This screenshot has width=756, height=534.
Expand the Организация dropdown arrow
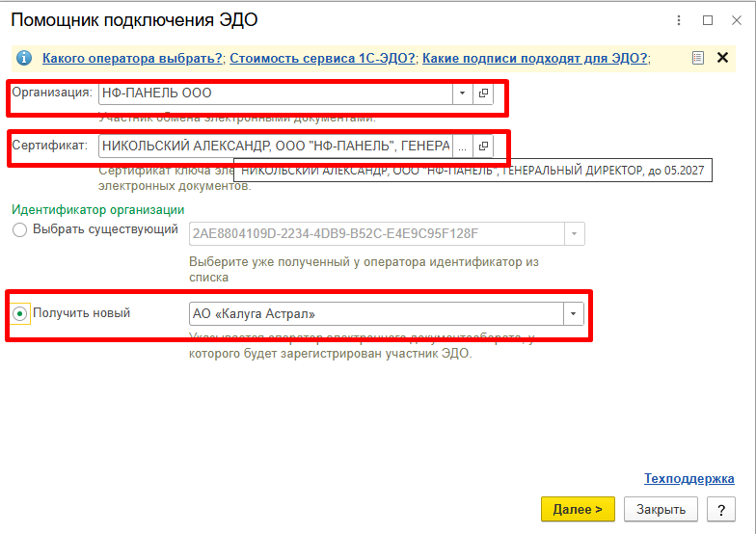pyautogui.click(x=463, y=93)
